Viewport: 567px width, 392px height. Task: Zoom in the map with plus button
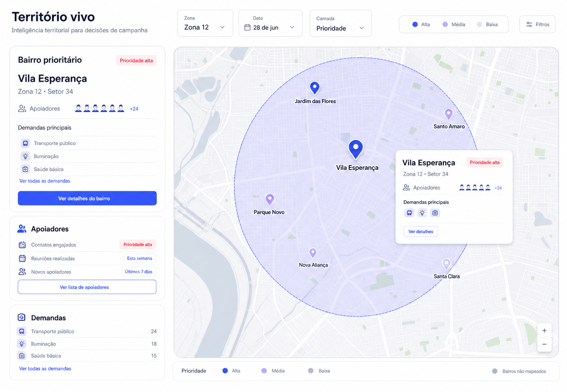544,331
